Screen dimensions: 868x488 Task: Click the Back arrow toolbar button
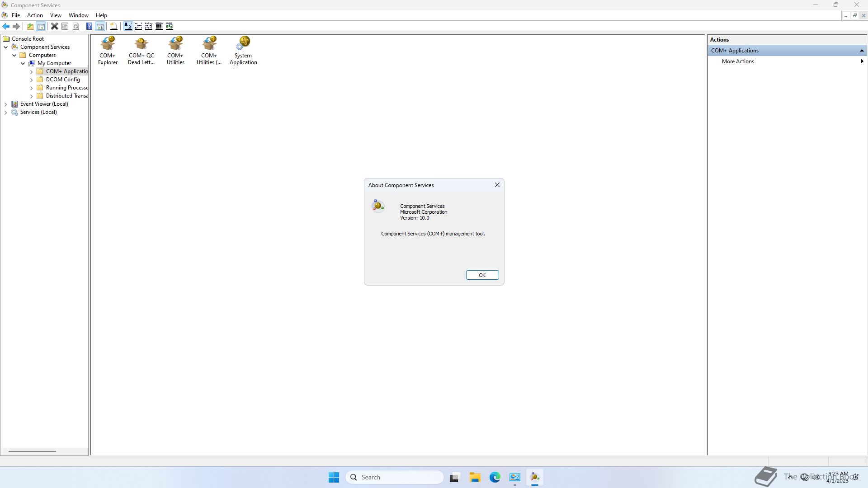tap(6, 26)
